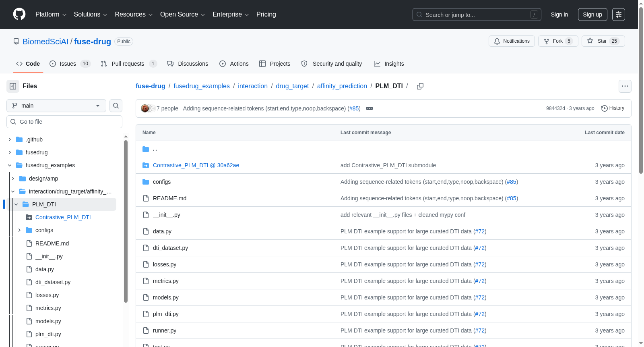Click the data.py file icon in table
The width and height of the screenshot is (644, 347).
pyautogui.click(x=146, y=231)
